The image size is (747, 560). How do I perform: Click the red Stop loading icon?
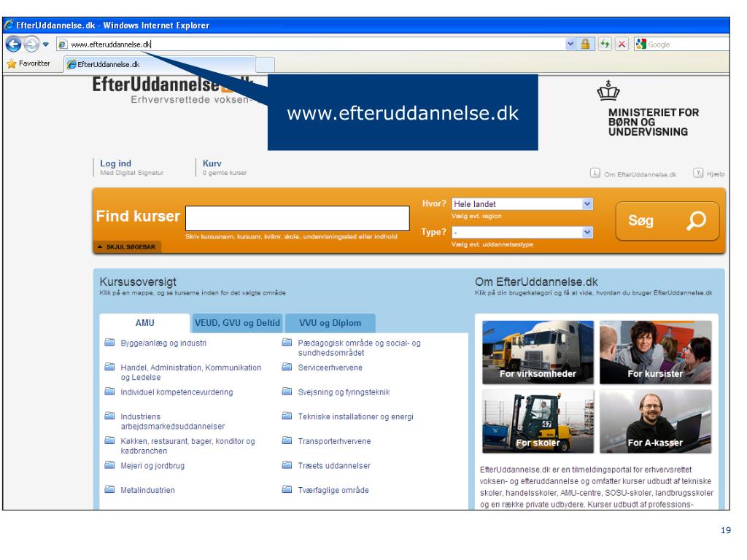622,44
